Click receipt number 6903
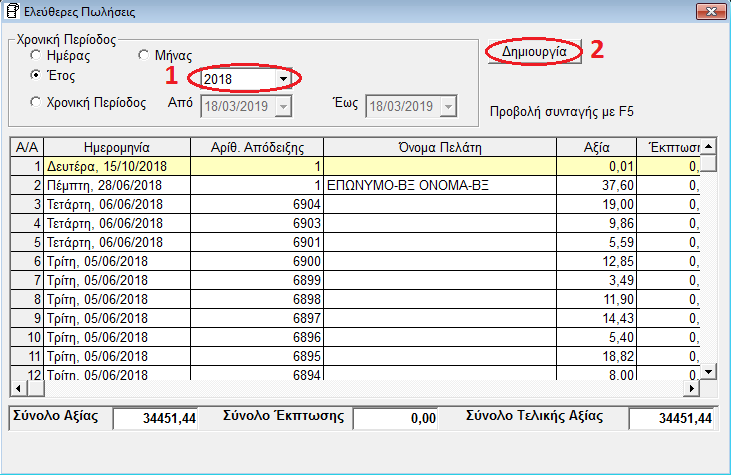This screenshot has width=731, height=475. click(x=307, y=223)
